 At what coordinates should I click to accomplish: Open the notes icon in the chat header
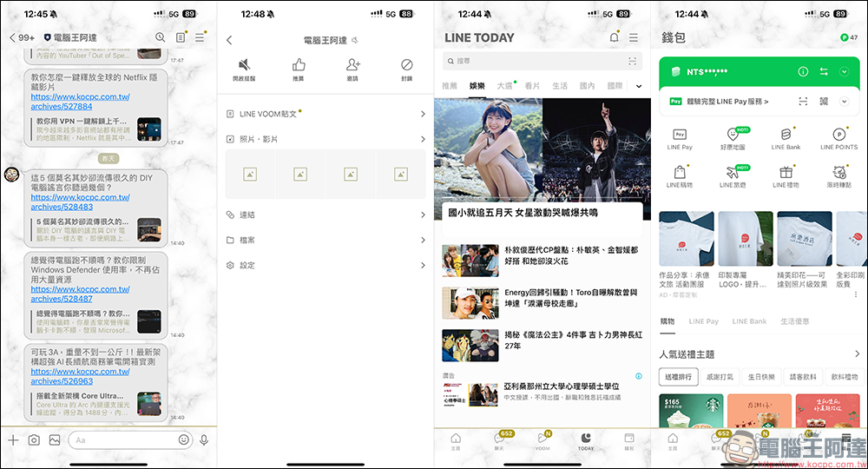pyautogui.click(x=180, y=37)
